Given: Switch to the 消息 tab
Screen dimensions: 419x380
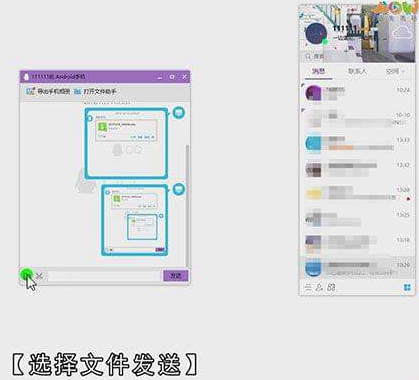Looking at the screenshot, I should point(318,71).
